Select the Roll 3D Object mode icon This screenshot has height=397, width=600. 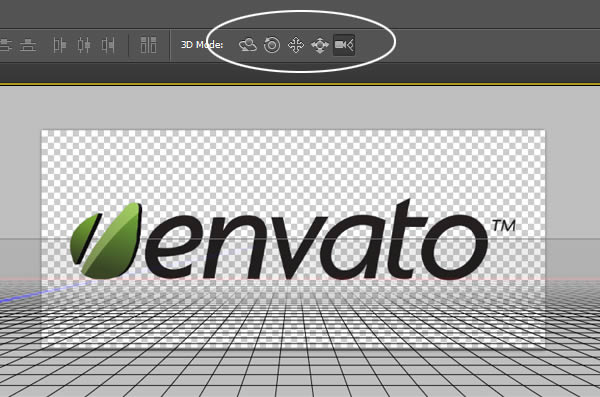[272, 45]
